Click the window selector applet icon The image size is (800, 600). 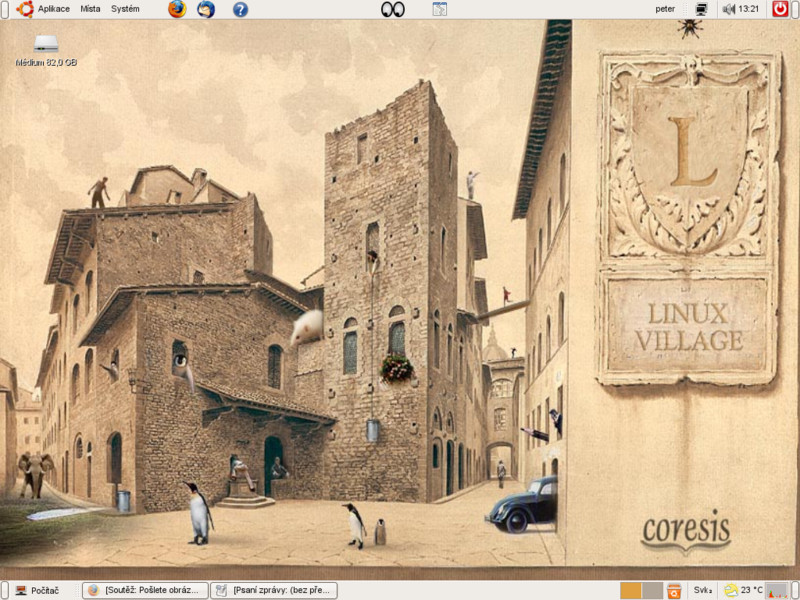pyautogui.click(x=439, y=9)
